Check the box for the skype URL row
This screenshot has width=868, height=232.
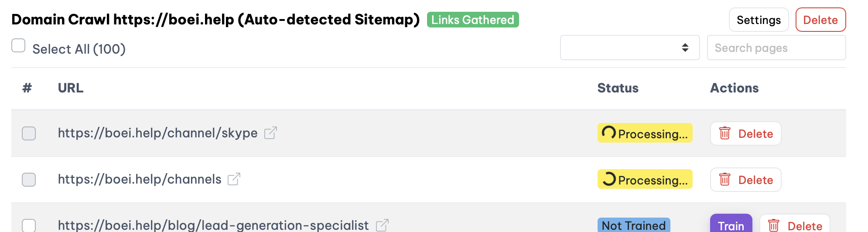click(29, 133)
